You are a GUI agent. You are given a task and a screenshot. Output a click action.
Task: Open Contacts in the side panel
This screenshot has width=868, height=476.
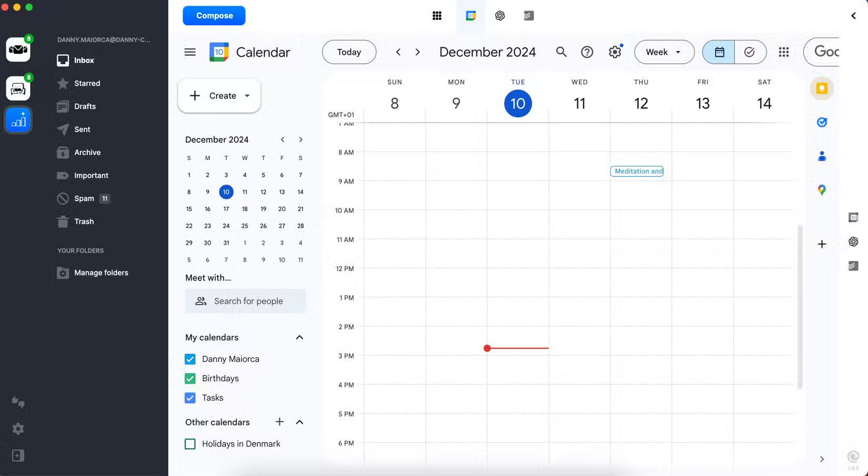tap(821, 156)
